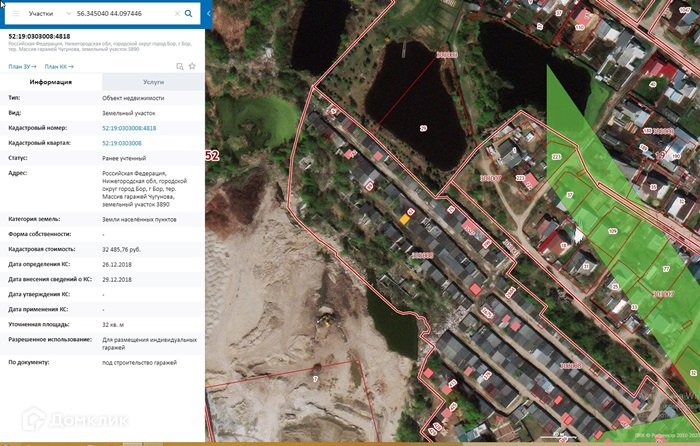
Task: Select the header title 52:19:0303008:4818
Action: (x=39, y=36)
